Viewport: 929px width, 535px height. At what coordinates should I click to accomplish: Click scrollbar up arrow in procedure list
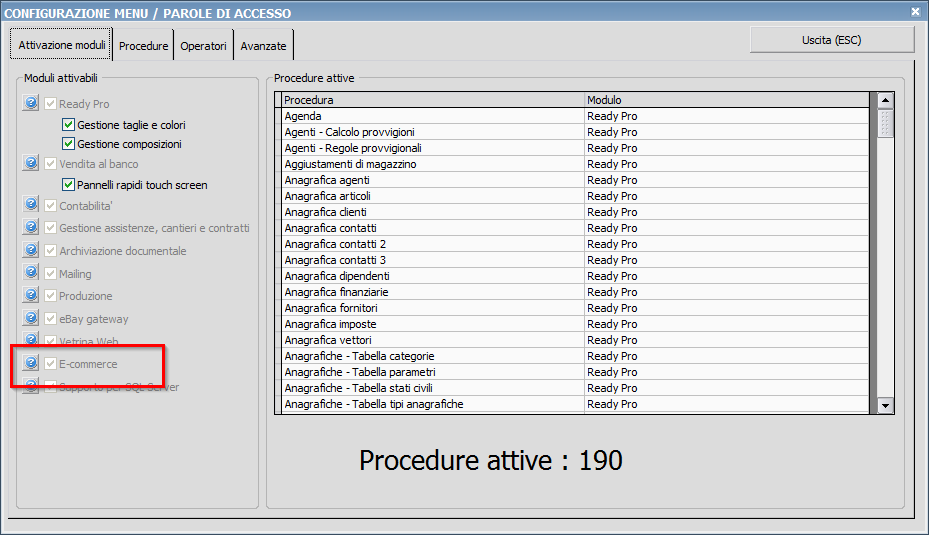(x=885, y=100)
